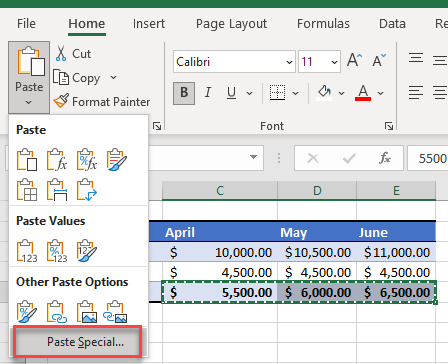This screenshot has height=364, width=448.
Task: Decrease font size with smaller A
Action: 379,61
